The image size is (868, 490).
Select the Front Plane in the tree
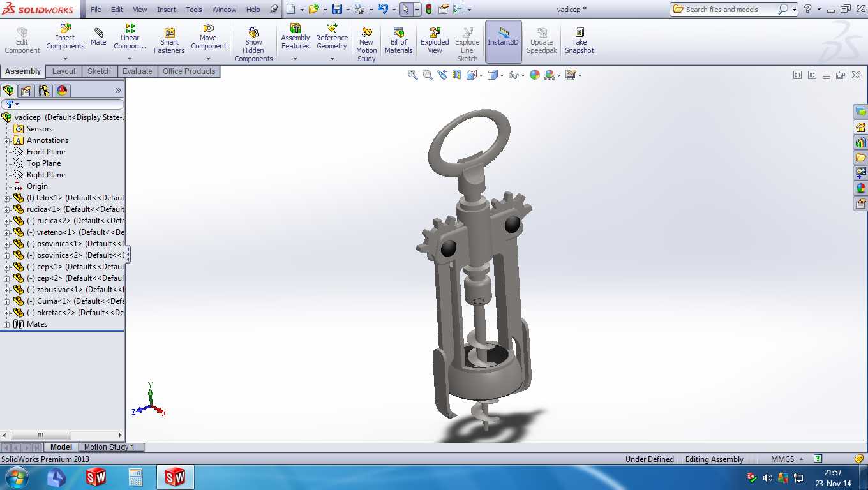pyautogui.click(x=46, y=152)
